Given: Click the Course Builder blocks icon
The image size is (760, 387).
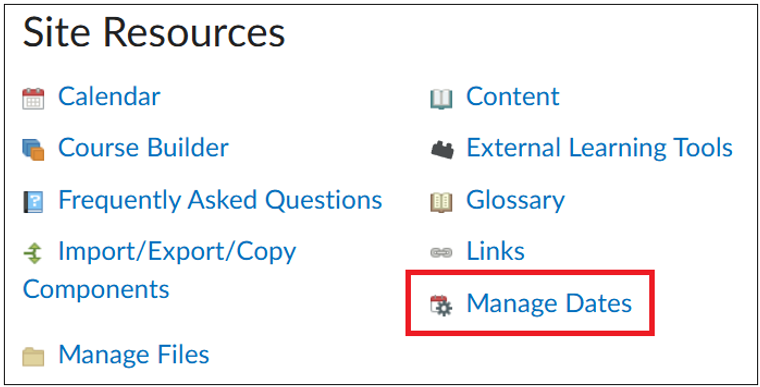Looking at the screenshot, I should 33,149.
